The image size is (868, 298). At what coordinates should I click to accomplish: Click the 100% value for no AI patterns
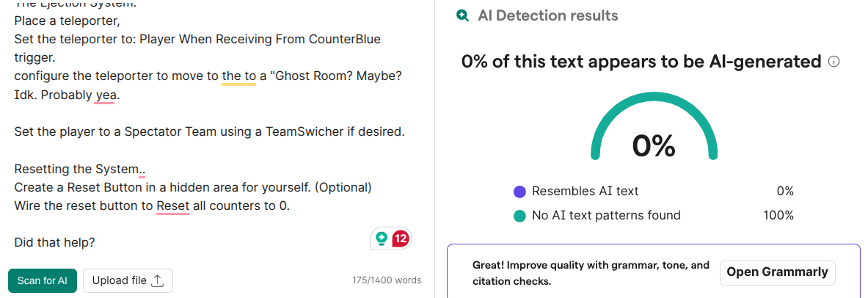[x=778, y=216]
